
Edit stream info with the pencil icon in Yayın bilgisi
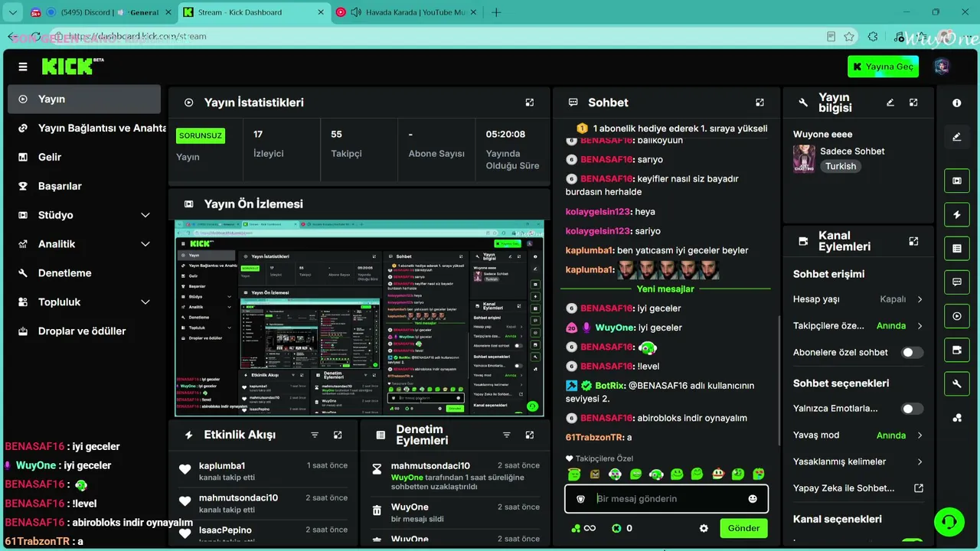890,103
